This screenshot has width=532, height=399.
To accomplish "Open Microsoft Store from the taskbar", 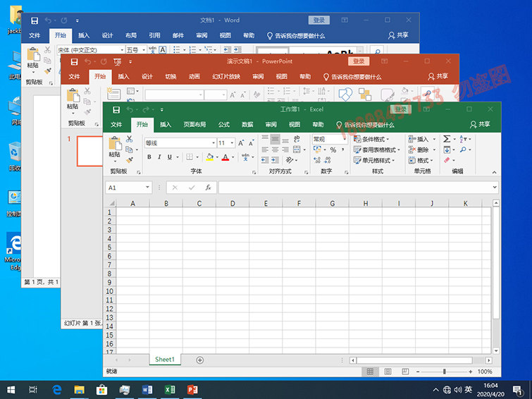I will 101,390.
